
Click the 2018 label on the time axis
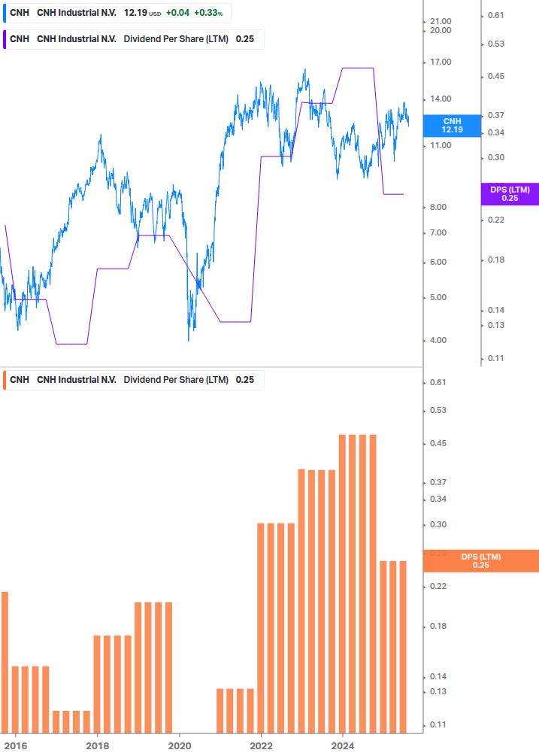click(97, 746)
